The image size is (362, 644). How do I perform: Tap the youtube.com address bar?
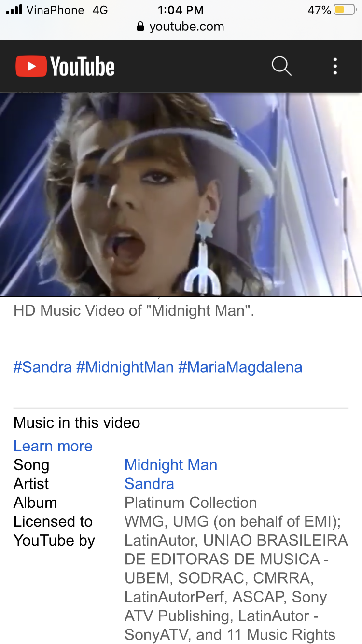[181, 27]
